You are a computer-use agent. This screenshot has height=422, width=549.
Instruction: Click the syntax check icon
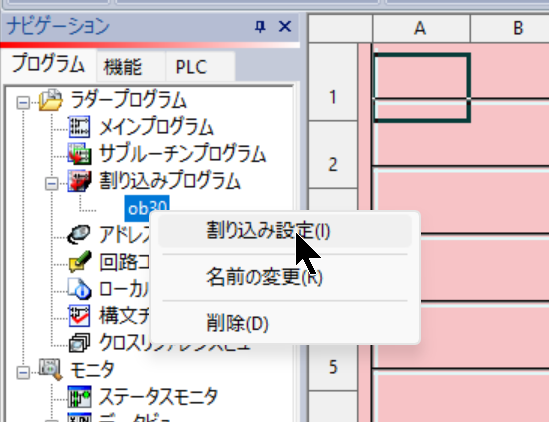coord(79,316)
